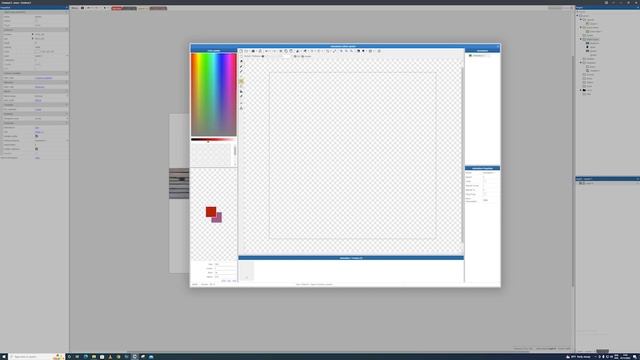Click the Windows taskbar search box
This screenshot has height=360, width=640.
point(37,356)
